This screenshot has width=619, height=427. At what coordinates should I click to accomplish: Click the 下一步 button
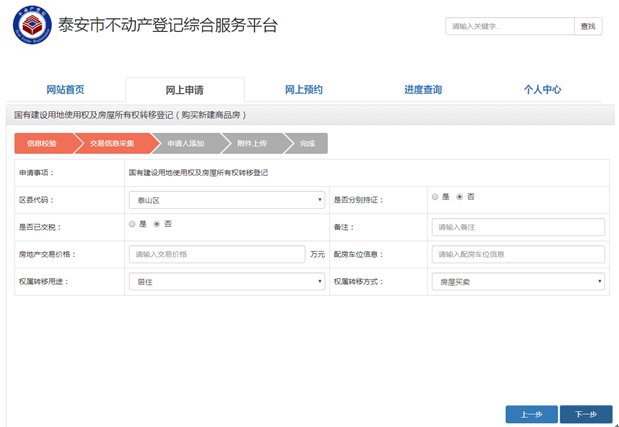585,414
